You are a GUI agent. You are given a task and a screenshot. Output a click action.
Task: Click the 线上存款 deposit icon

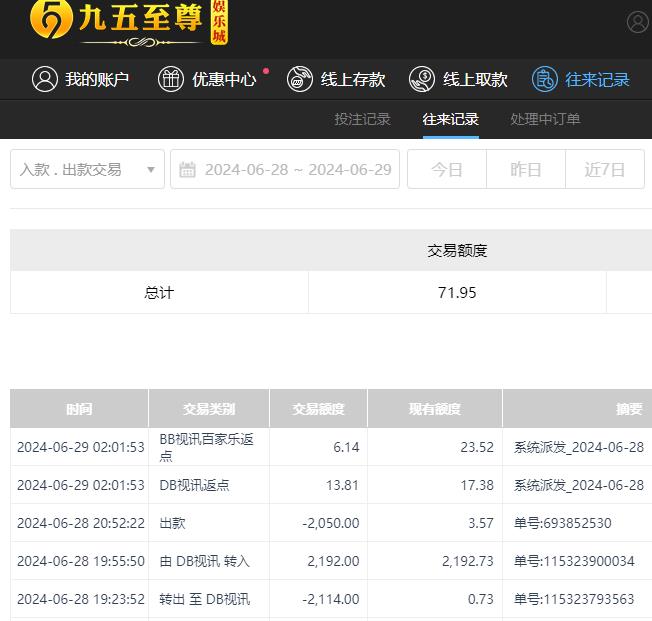coord(299,79)
